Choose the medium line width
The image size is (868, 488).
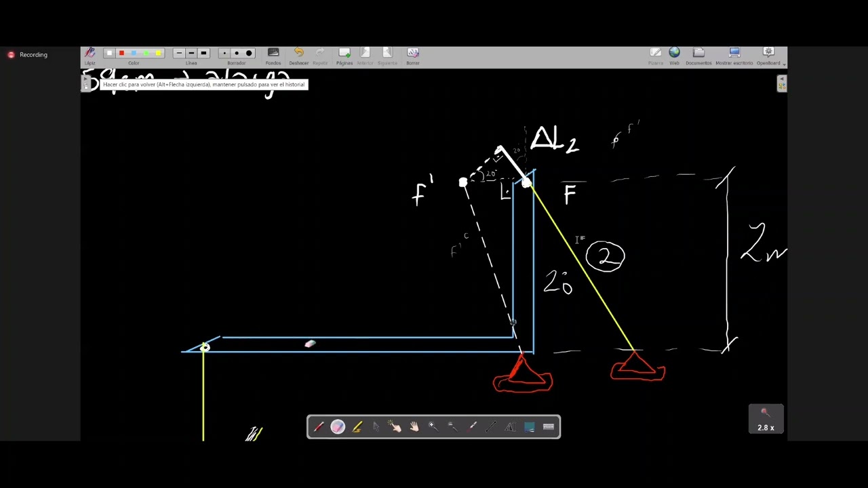[x=191, y=53]
